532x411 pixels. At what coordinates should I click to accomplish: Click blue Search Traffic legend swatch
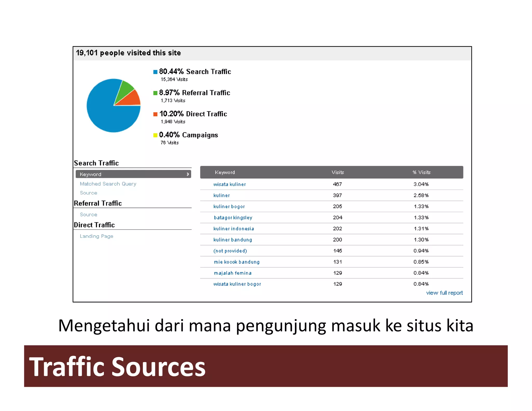[155, 72]
